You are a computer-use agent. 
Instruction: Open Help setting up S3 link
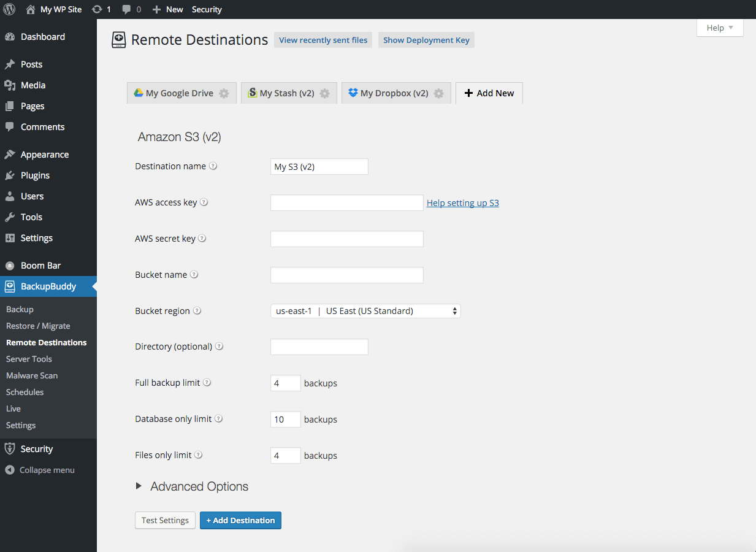(x=463, y=203)
